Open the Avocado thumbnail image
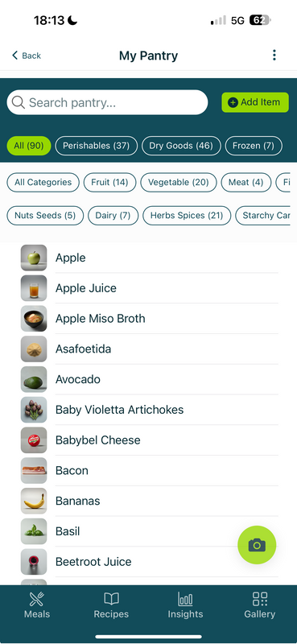The height and width of the screenshot is (644, 297). click(34, 379)
